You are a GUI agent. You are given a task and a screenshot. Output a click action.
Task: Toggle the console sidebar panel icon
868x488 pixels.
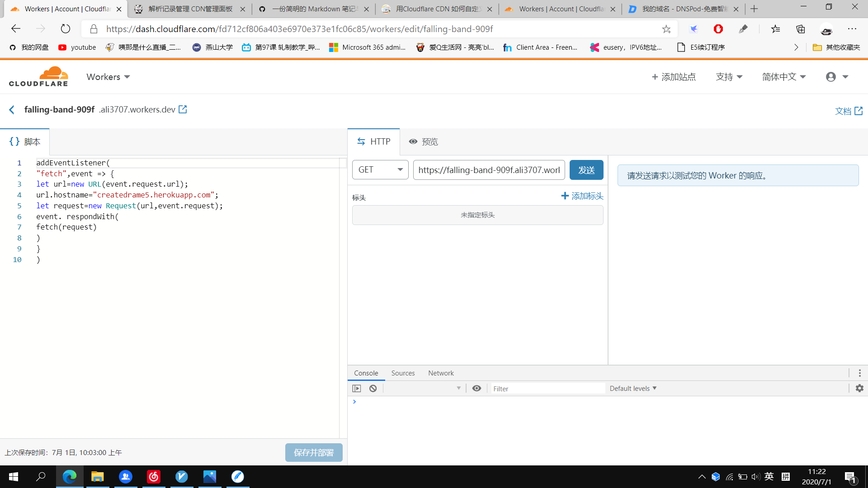click(x=357, y=389)
